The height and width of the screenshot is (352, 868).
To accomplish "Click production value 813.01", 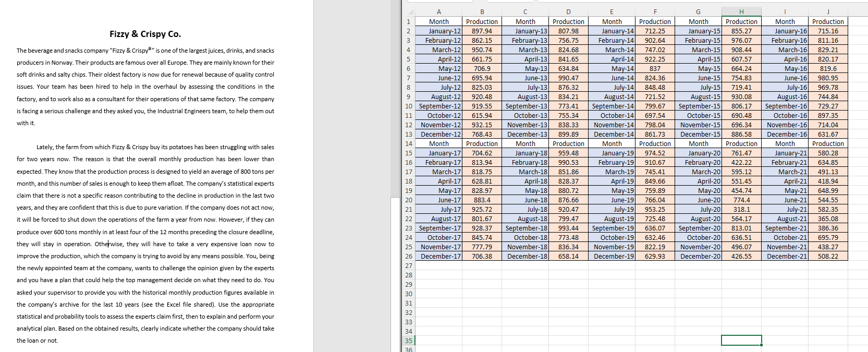I will (x=741, y=228).
